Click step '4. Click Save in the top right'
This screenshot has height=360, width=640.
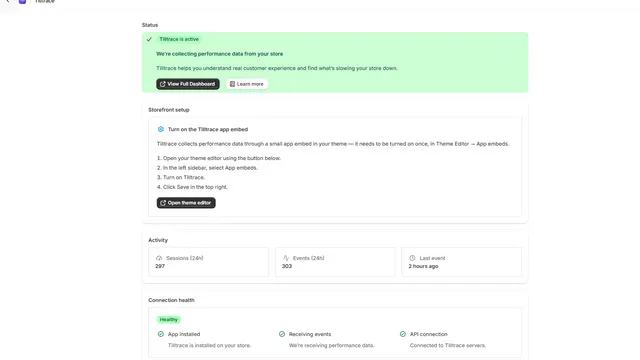[192, 187]
